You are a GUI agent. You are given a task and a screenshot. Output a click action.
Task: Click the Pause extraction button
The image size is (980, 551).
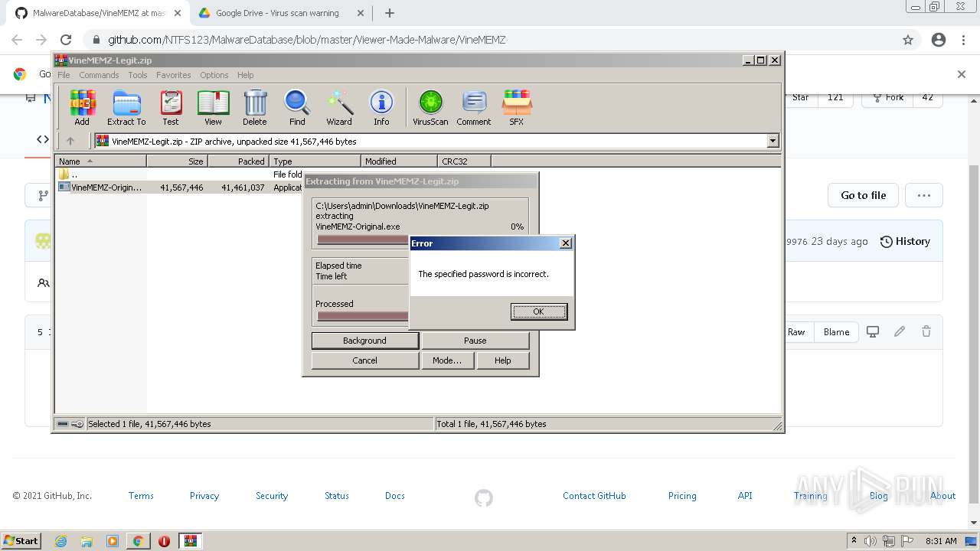pos(475,341)
